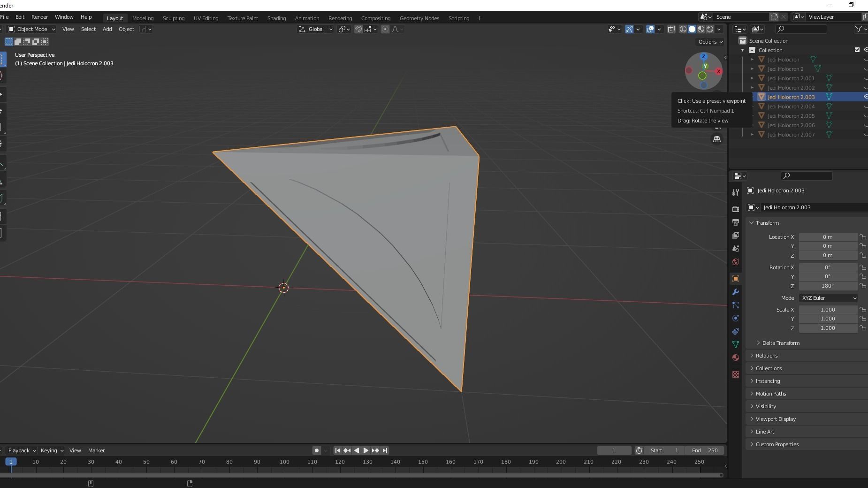This screenshot has height=488, width=868.
Task: Switch to the Shading workspace tab
Action: (276, 18)
